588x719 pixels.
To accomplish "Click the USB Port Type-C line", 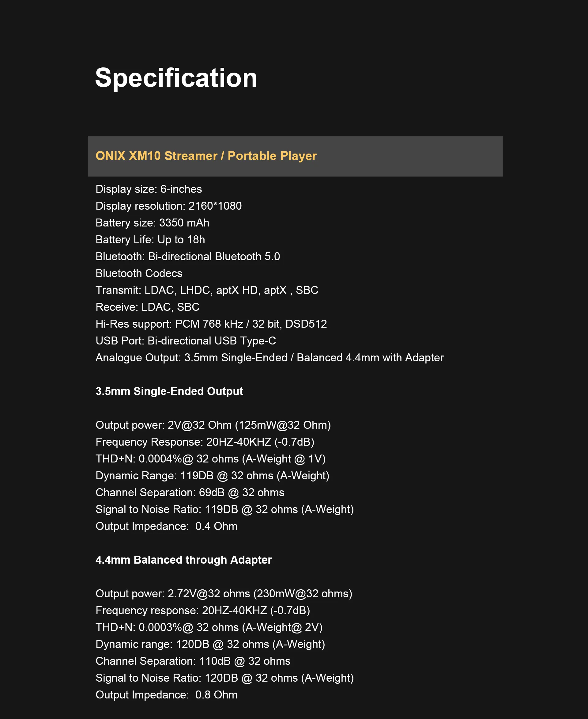I will 186,341.
